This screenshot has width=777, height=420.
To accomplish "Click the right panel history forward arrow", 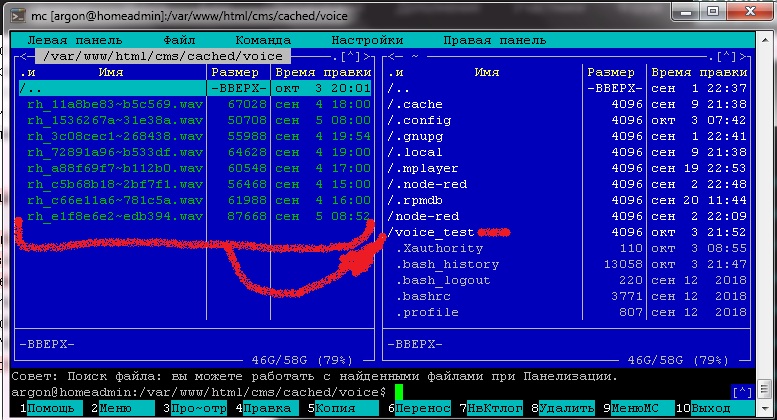I will 743,56.
